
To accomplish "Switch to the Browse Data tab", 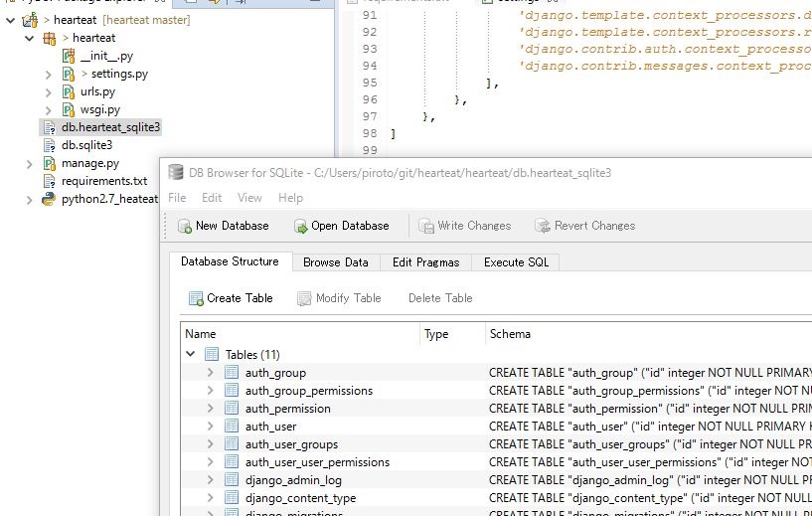I will coord(335,262).
